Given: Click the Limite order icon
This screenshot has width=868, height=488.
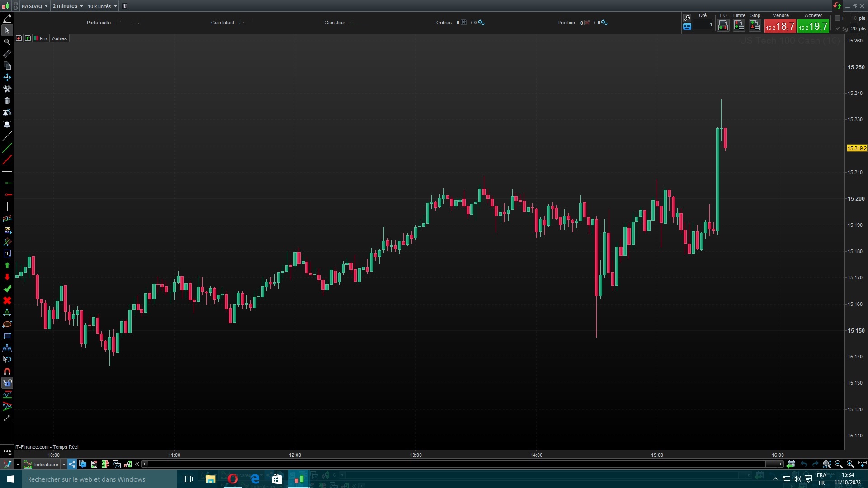Looking at the screenshot, I should (739, 26).
